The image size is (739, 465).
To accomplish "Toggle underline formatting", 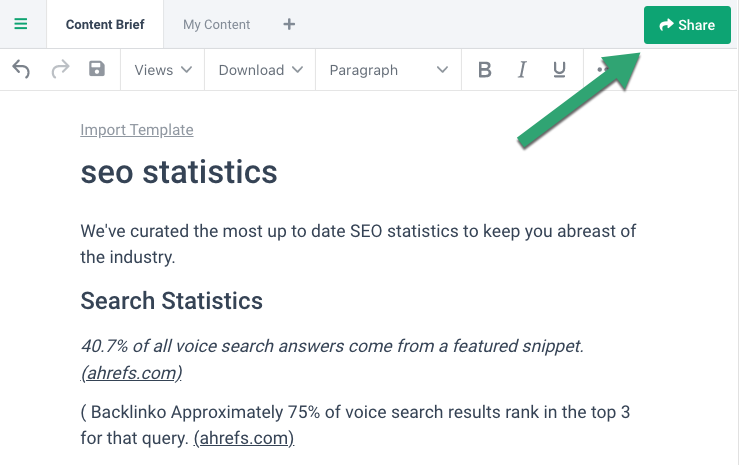I will click(559, 70).
